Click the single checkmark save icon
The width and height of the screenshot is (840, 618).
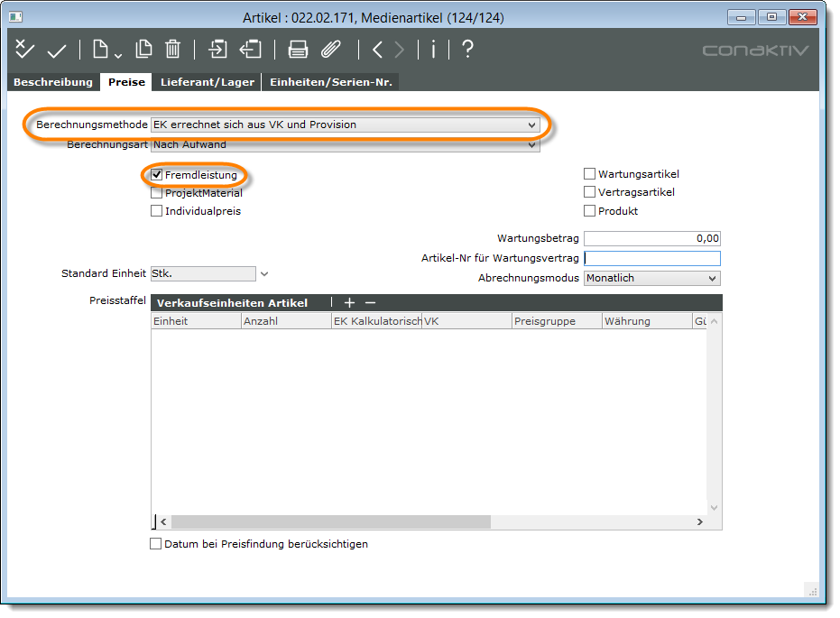click(x=57, y=51)
